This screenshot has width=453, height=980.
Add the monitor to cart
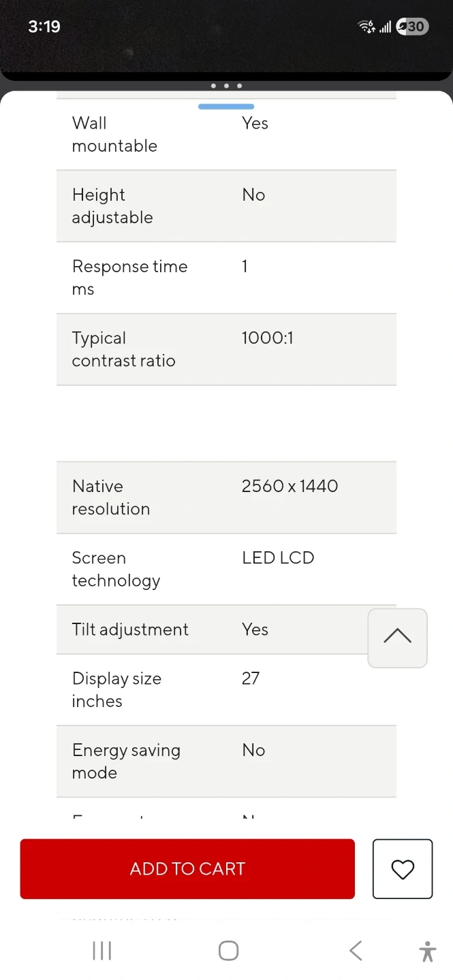[x=187, y=869]
